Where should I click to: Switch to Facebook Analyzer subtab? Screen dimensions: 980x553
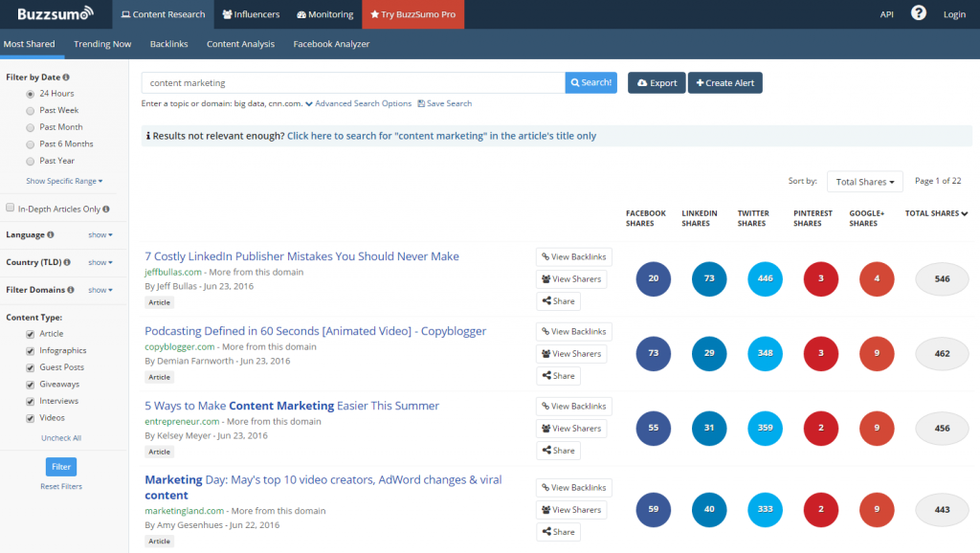coord(331,44)
